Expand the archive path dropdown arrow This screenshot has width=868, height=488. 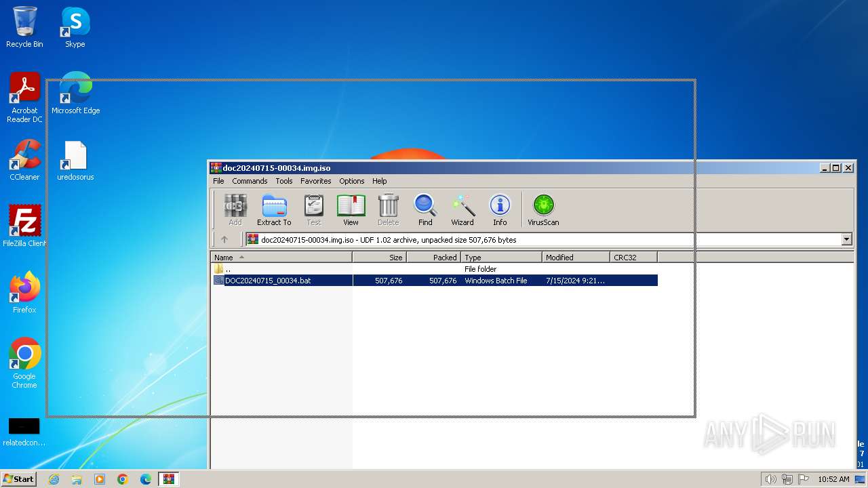pos(846,239)
